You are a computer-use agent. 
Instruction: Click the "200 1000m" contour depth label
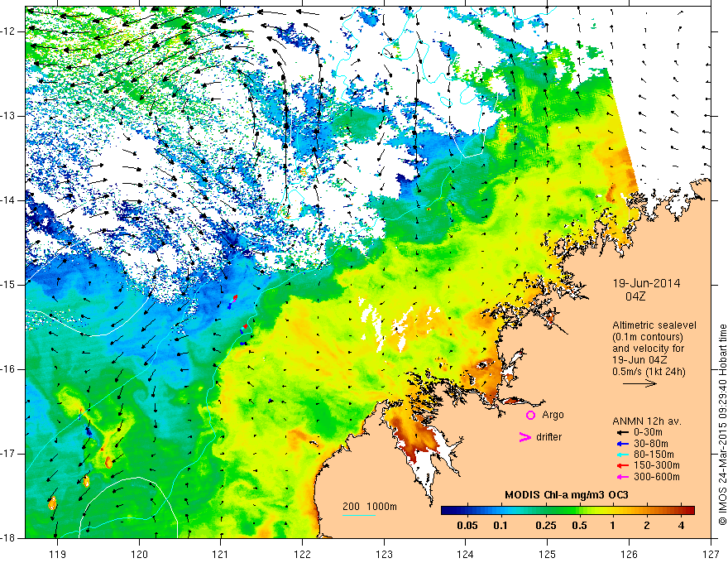[x=370, y=507]
